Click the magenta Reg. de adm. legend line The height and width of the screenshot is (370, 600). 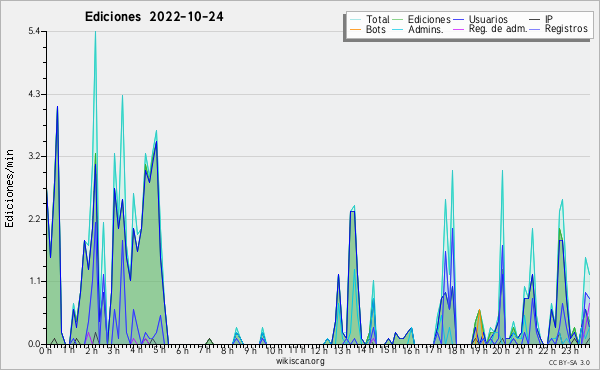[458, 29]
